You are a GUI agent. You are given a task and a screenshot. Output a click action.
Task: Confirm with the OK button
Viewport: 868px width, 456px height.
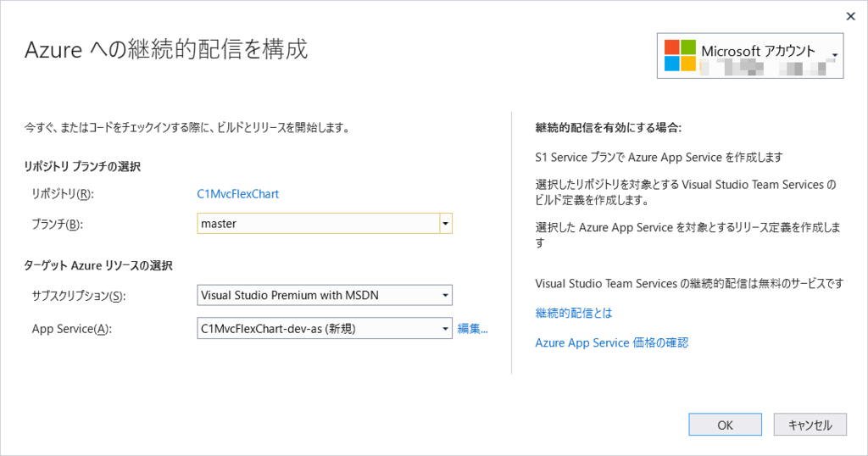coord(726,425)
